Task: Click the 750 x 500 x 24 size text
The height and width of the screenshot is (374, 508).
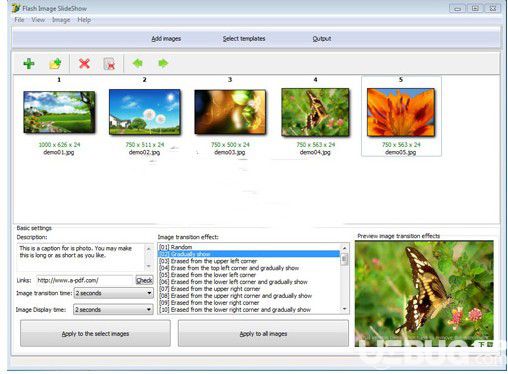Action: pos(230,145)
